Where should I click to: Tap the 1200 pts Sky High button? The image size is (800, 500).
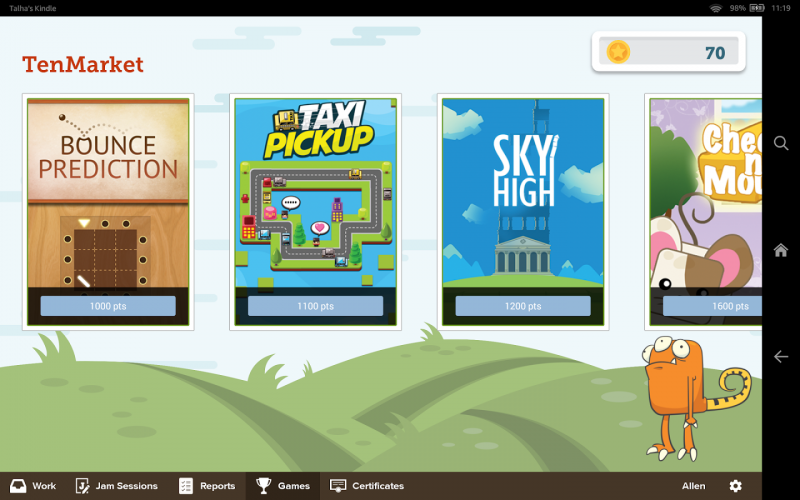523,306
